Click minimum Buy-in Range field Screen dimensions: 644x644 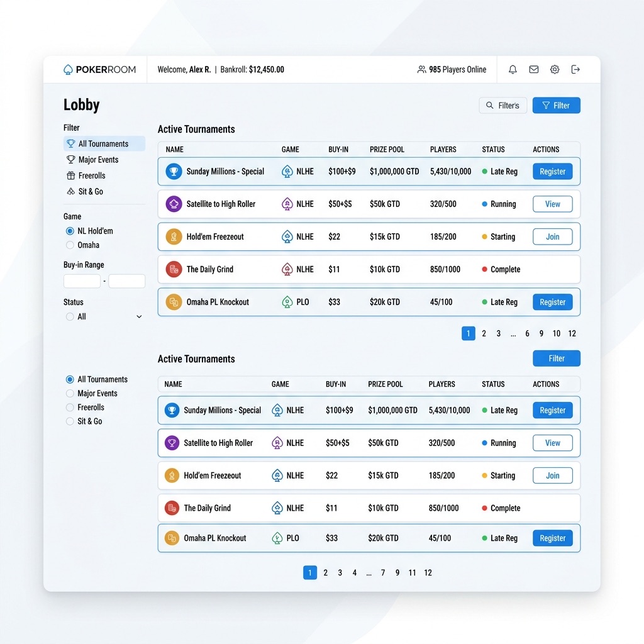[x=82, y=281]
